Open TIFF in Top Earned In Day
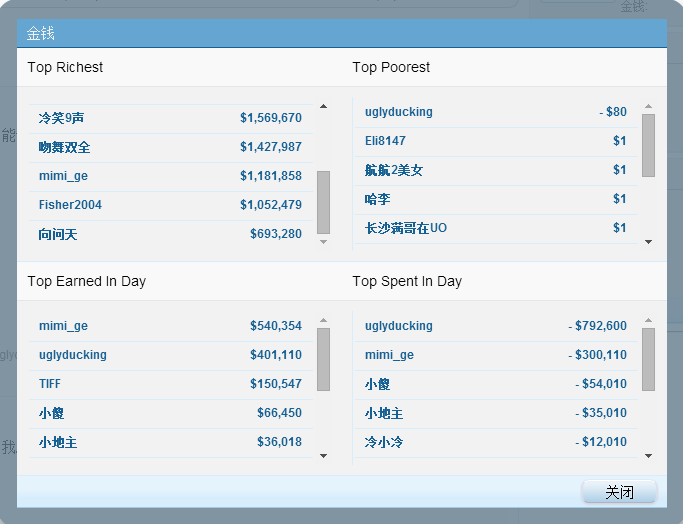This screenshot has height=524, width=683. [50, 384]
